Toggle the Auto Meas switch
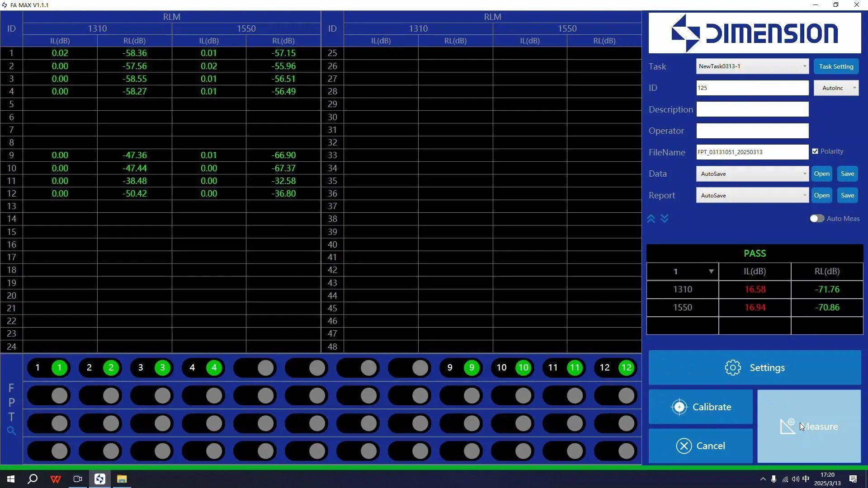This screenshot has height=488, width=868. click(x=817, y=219)
